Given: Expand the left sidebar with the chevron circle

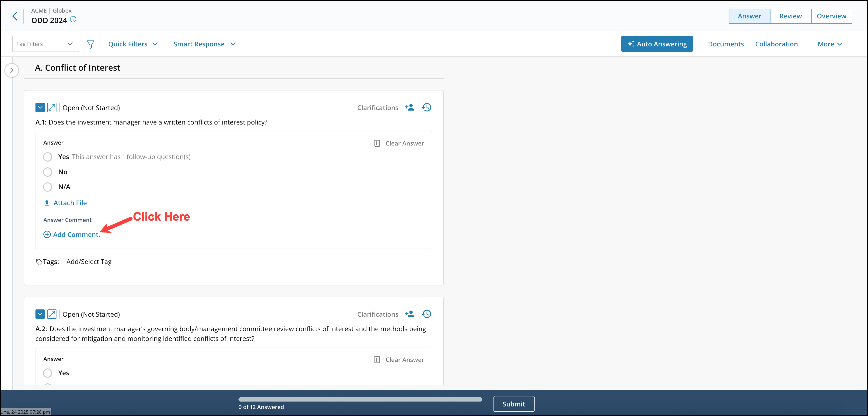Looking at the screenshot, I should 12,70.
